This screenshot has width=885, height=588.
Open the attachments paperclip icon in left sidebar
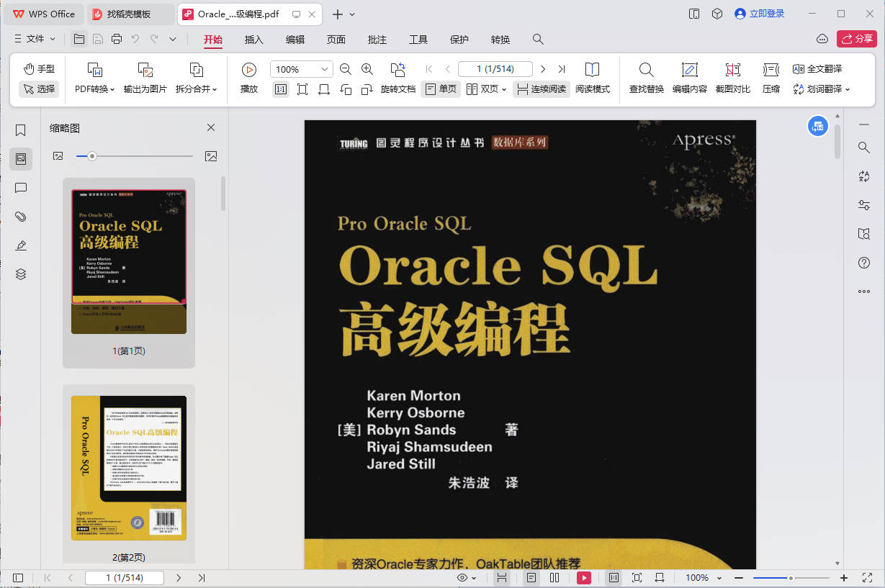[21, 217]
